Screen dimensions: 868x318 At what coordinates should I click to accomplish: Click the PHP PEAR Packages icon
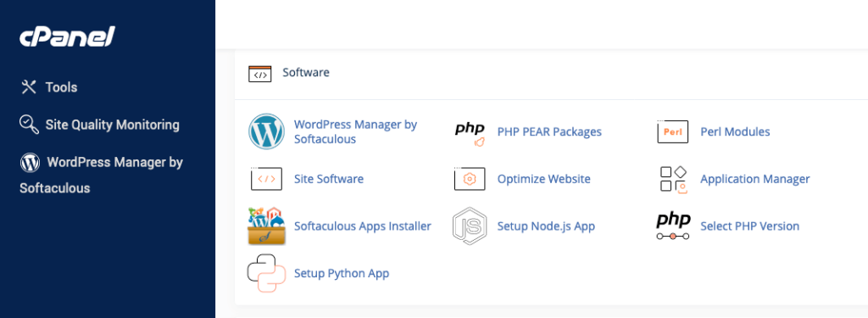(x=470, y=133)
